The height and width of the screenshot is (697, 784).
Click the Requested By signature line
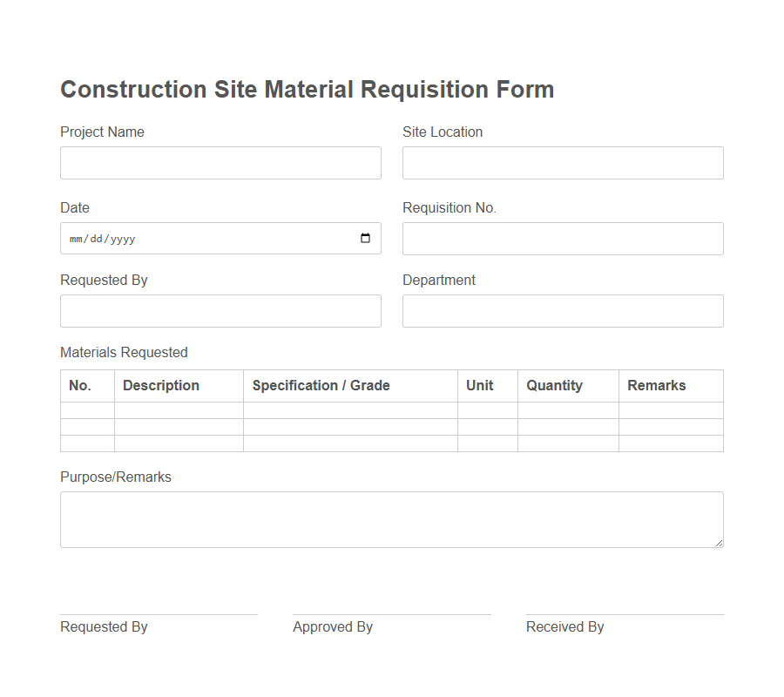[159, 612]
